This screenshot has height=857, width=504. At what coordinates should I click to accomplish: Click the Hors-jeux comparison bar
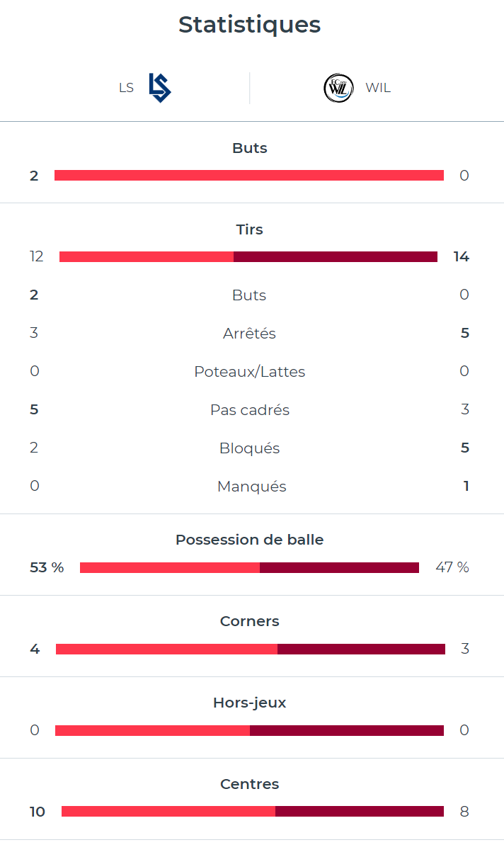point(249,730)
